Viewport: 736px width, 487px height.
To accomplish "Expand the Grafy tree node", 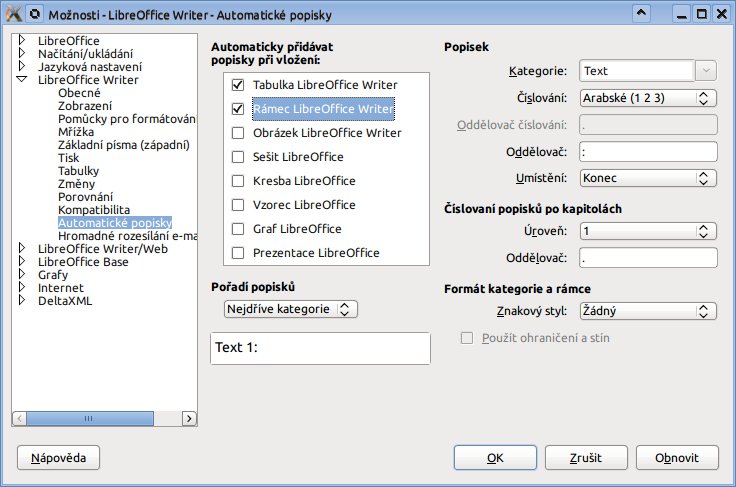I will click(22, 274).
